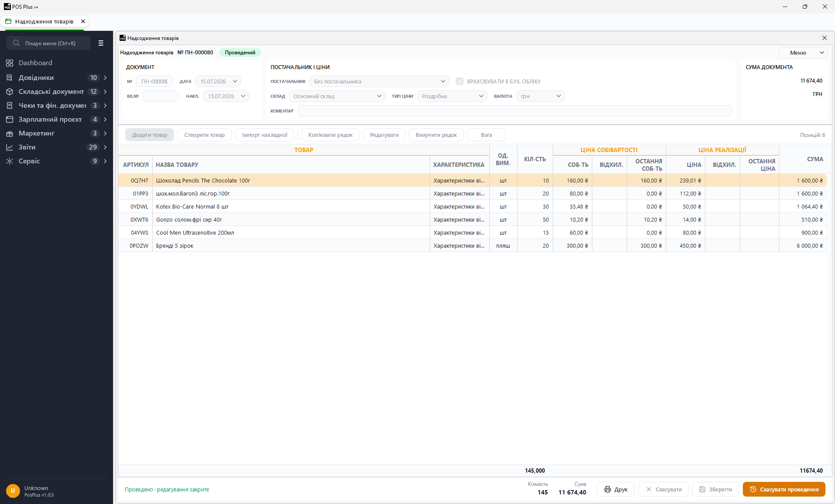The height and width of the screenshot is (504, 835).
Task: Expand the Звіти menu section
Action: [105, 147]
